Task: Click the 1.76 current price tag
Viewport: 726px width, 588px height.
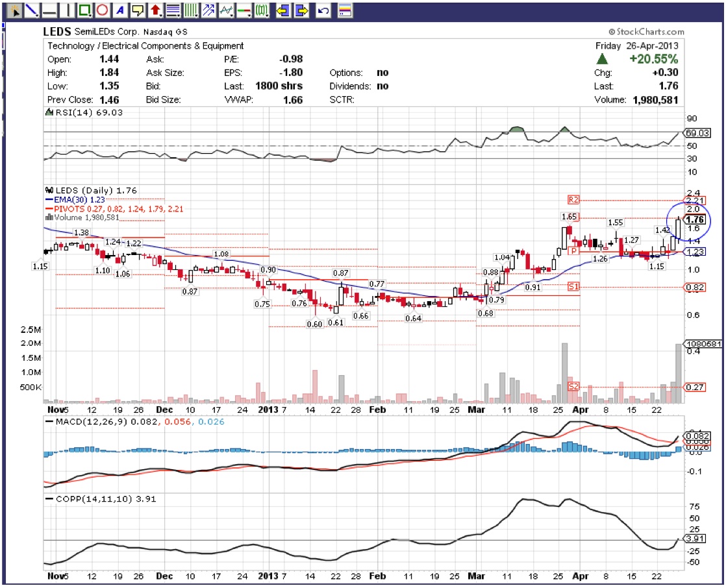Action: coord(695,219)
